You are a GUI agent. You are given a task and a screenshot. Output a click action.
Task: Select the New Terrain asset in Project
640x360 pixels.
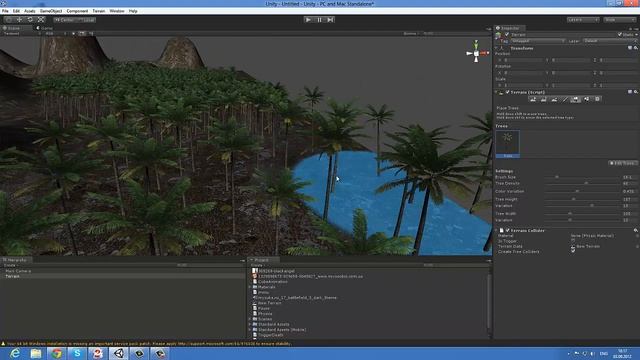pyautogui.click(x=269, y=303)
